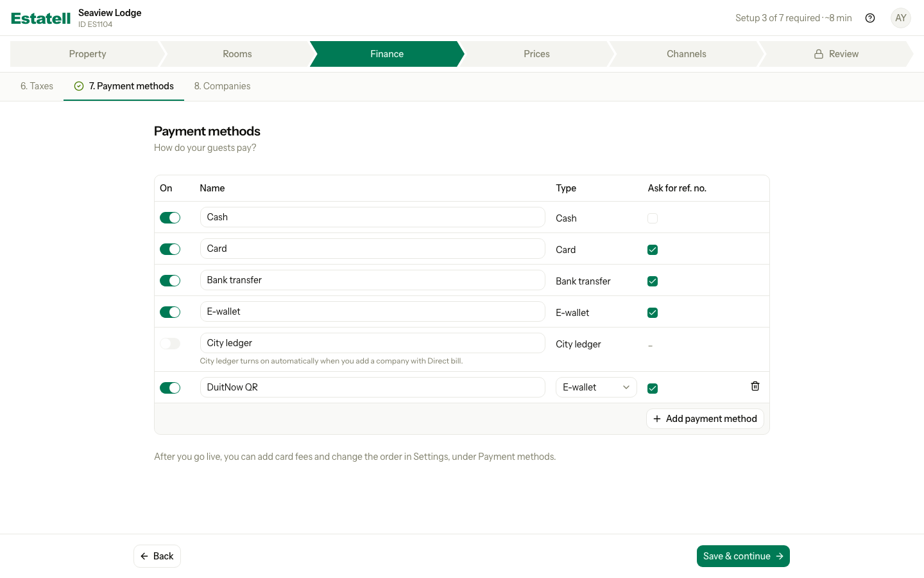Toggle off the Cash payment method
Viewport: 924px width, 578px height.
pos(170,218)
